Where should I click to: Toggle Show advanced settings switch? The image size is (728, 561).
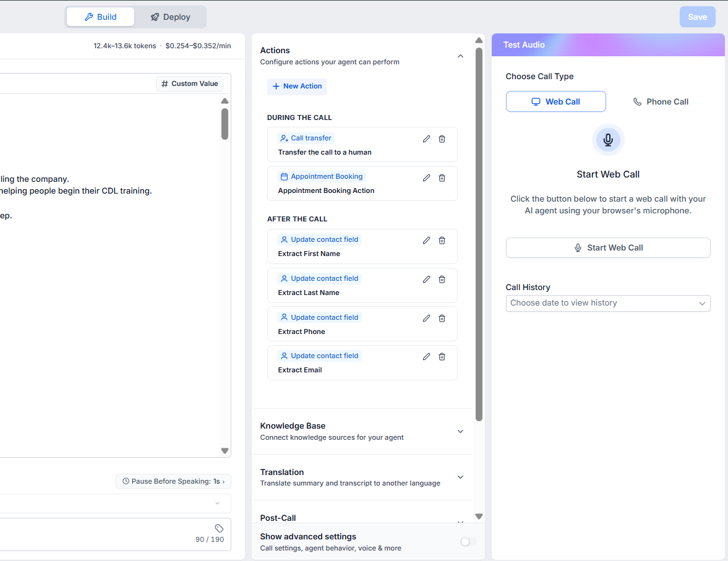pyautogui.click(x=468, y=542)
